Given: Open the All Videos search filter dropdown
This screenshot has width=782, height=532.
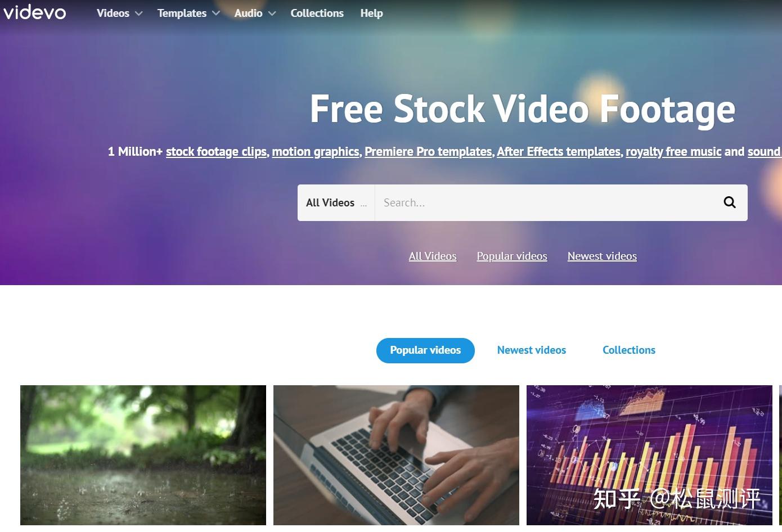Looking at the screenshot, I should tap(336, 202).
